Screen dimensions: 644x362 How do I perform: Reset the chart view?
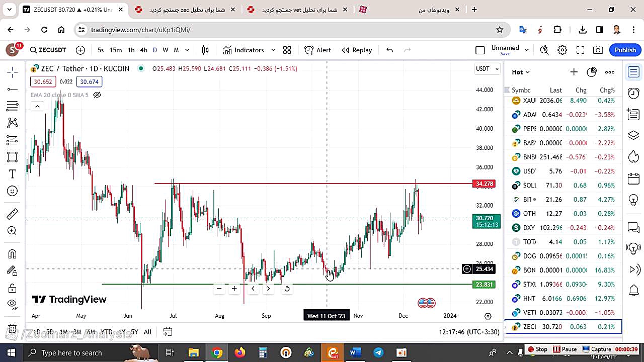[287, 289]
